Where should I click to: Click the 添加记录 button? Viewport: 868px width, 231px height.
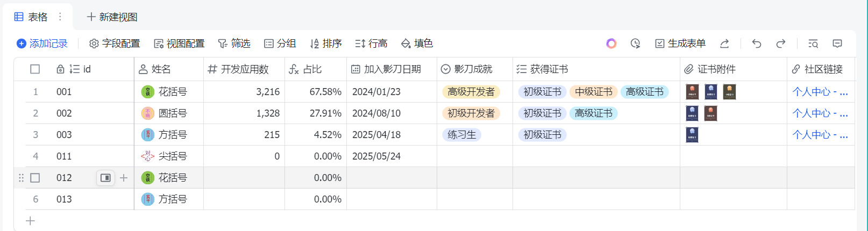coord(42,44)
